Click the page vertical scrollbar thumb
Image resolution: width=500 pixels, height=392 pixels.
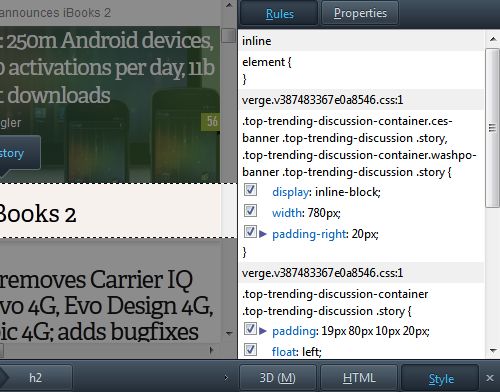229,36
